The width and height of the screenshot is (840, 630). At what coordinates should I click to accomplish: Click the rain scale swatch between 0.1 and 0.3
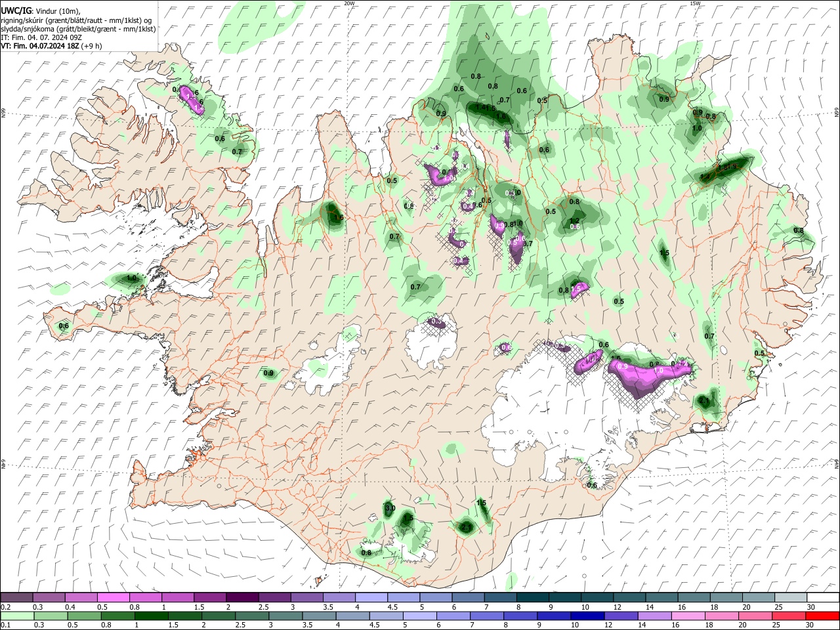[16, 616]
